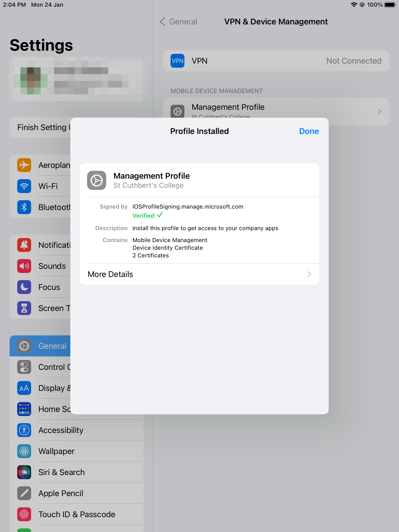Select Accessibility in the sidebar

click(77, 430)
